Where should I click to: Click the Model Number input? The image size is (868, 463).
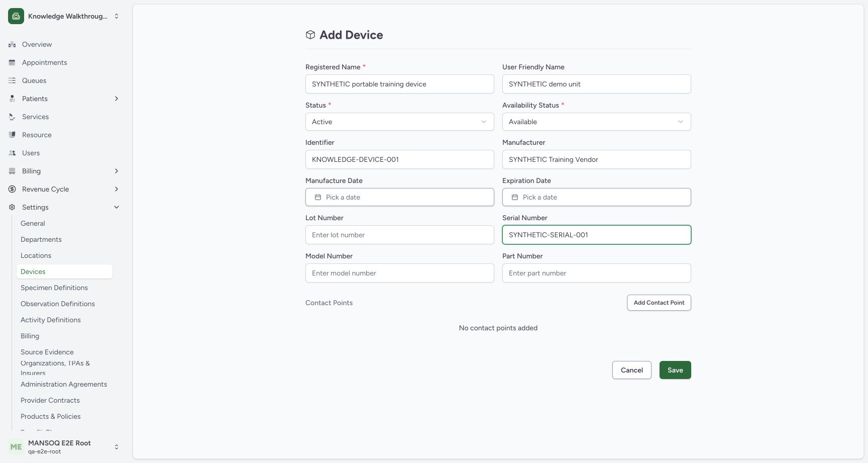400,273
